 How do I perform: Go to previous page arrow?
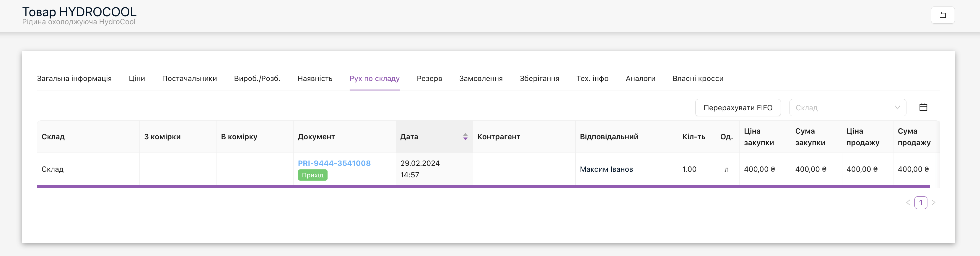[x=908, y=203]
